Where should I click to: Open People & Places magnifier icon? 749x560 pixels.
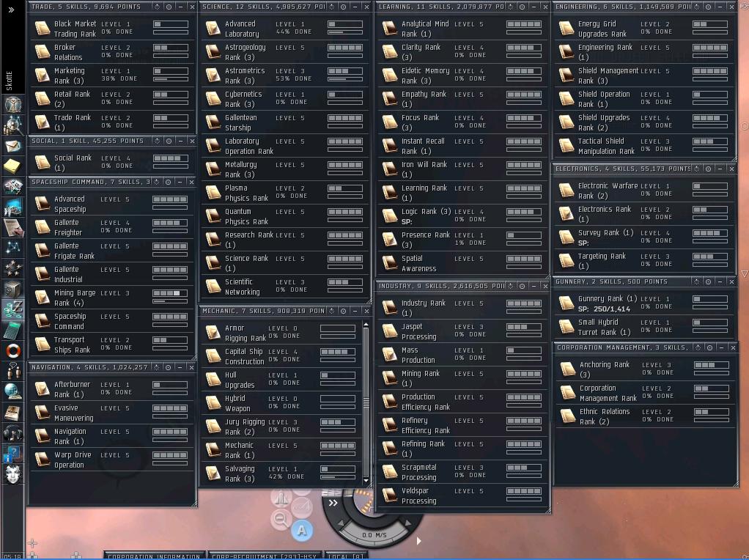click(x=13, y=124)
